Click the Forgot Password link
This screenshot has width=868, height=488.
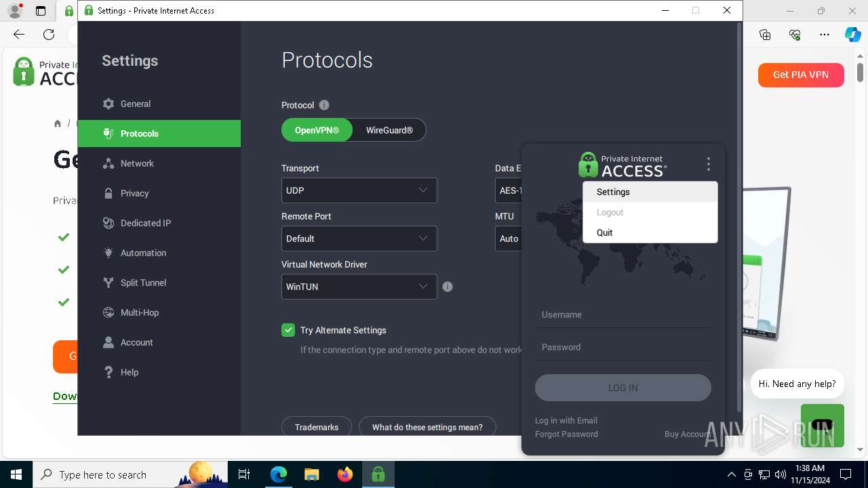click(x=566, y=434)
